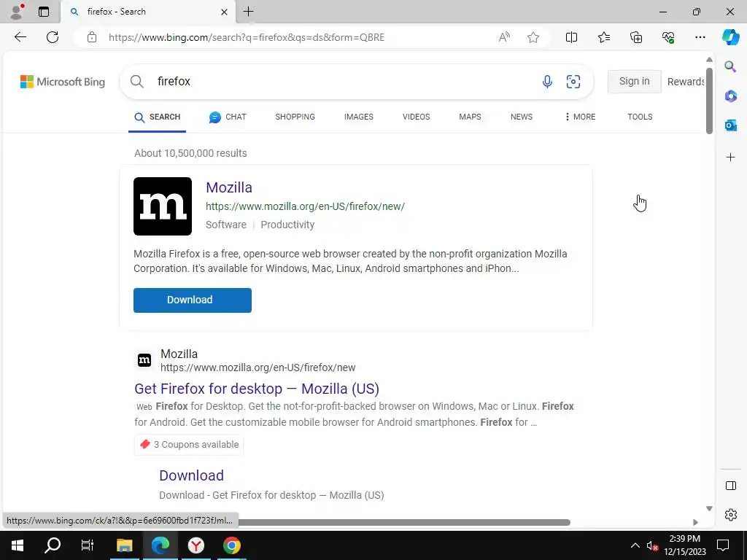The height and width of the screenshot is (560, 747).
Task: Switch to the CHAT tab
Action: pos(228,117)
